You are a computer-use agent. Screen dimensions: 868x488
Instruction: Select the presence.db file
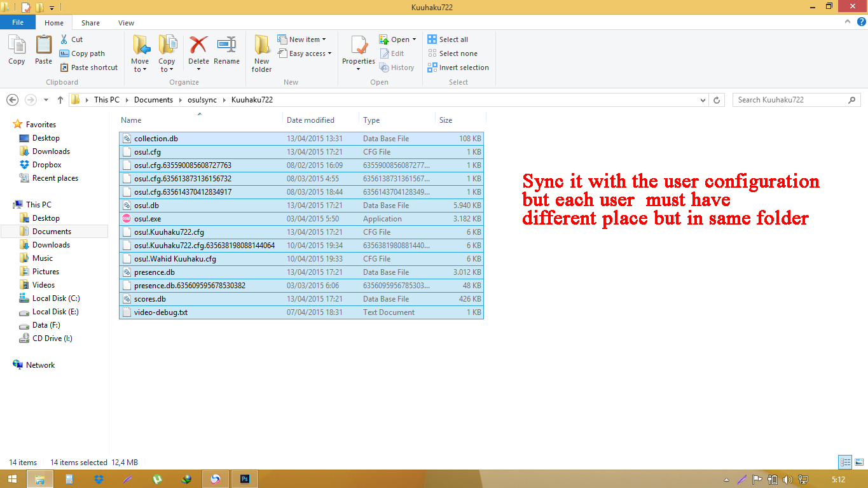click(301, 272)
